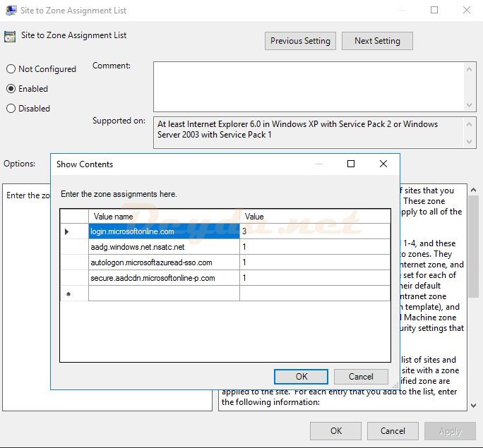The image size is (483, 448).
Task: Click OK in the main policy window
Action: click(335, 431)
